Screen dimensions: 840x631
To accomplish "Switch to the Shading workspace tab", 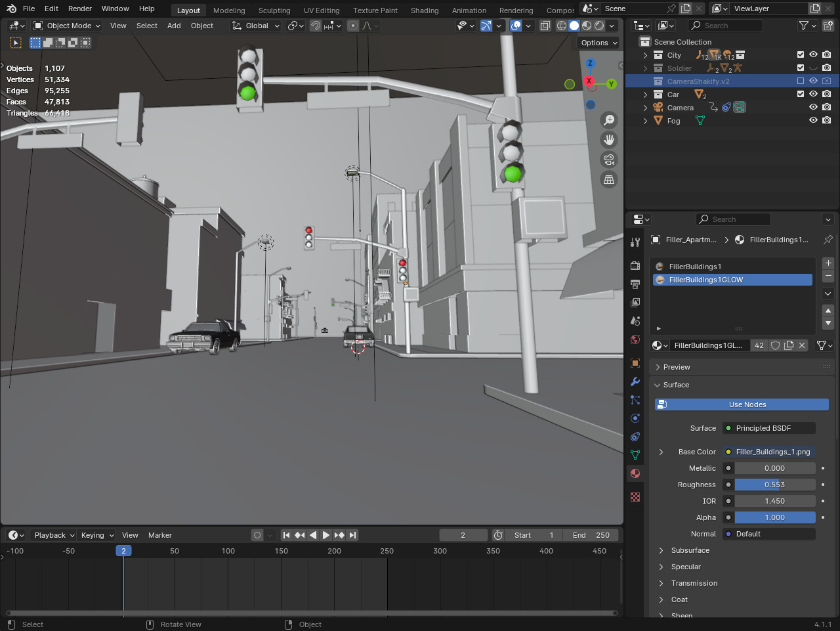I will (425, 11).
